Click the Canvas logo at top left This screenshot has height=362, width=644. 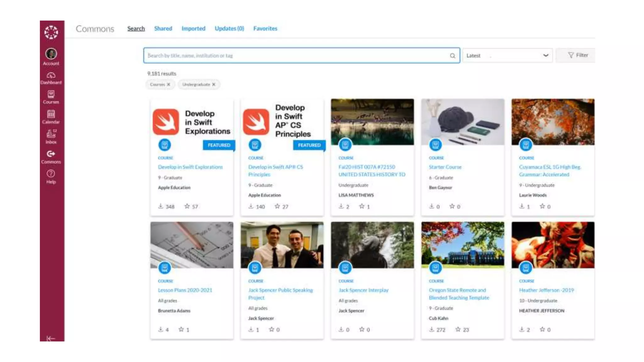pos(51,32)
